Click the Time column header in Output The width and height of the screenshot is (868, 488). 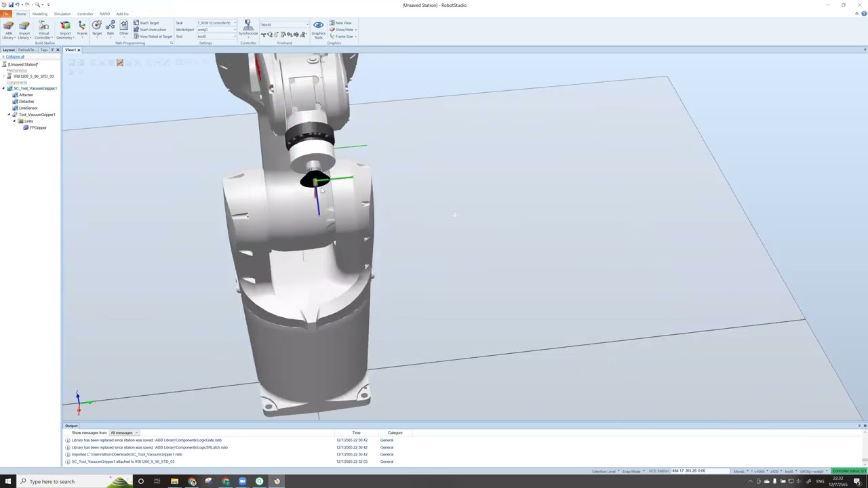356,432
